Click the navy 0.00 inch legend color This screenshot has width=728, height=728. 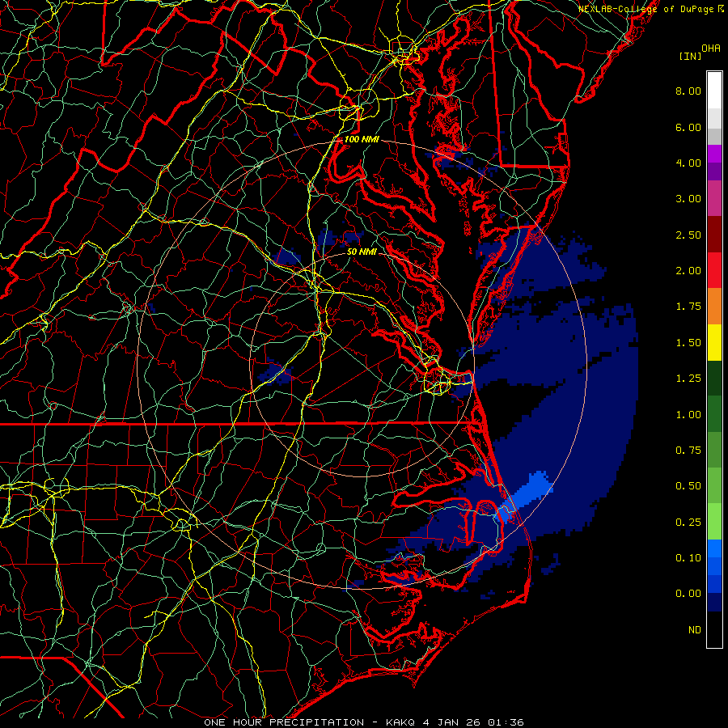714,602
